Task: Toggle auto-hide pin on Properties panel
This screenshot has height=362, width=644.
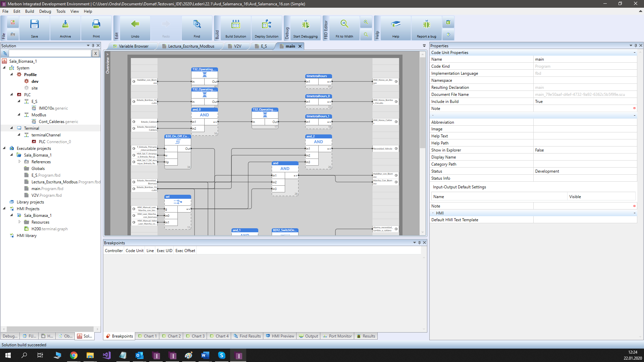Action: pos(636,46)
